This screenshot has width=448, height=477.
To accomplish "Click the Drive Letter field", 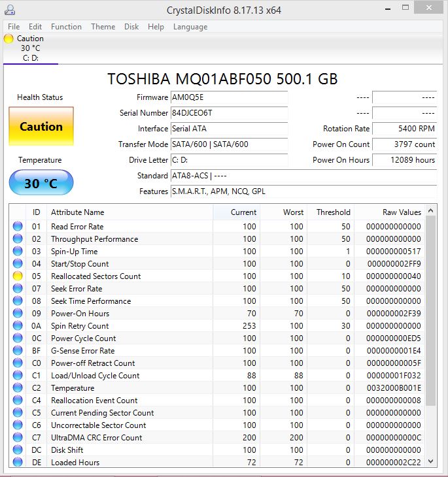I will tap(229, 160).
